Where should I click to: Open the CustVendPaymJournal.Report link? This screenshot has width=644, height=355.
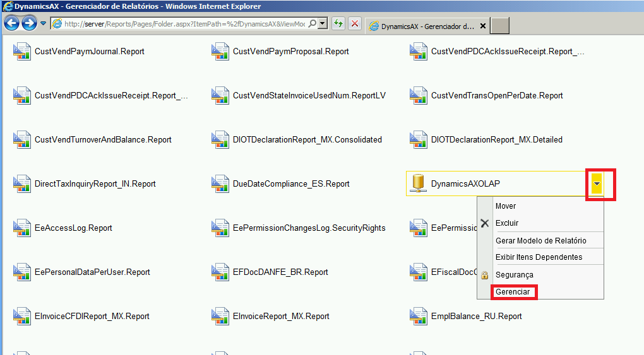(x=90, y=52)
